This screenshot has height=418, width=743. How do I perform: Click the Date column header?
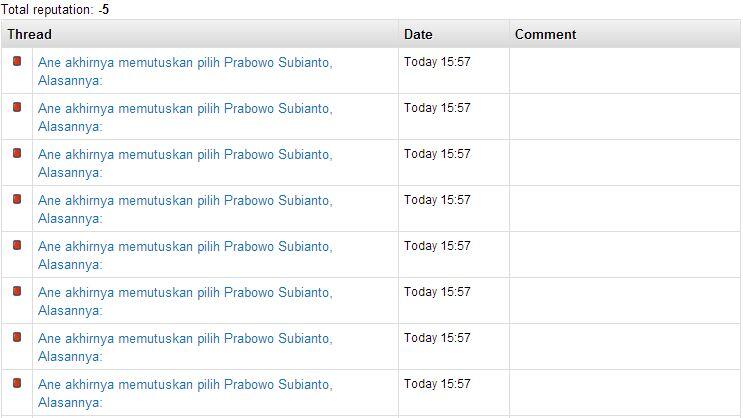click(x=418, y=35)
